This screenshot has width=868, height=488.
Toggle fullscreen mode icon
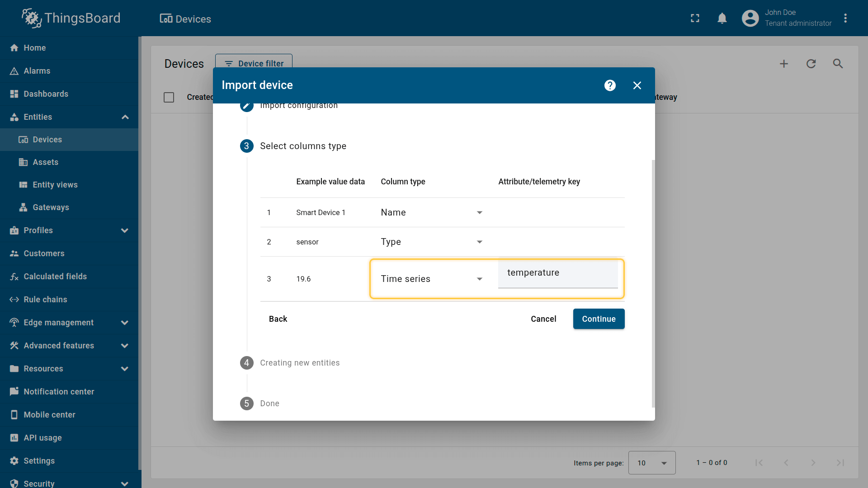[695, 18]
